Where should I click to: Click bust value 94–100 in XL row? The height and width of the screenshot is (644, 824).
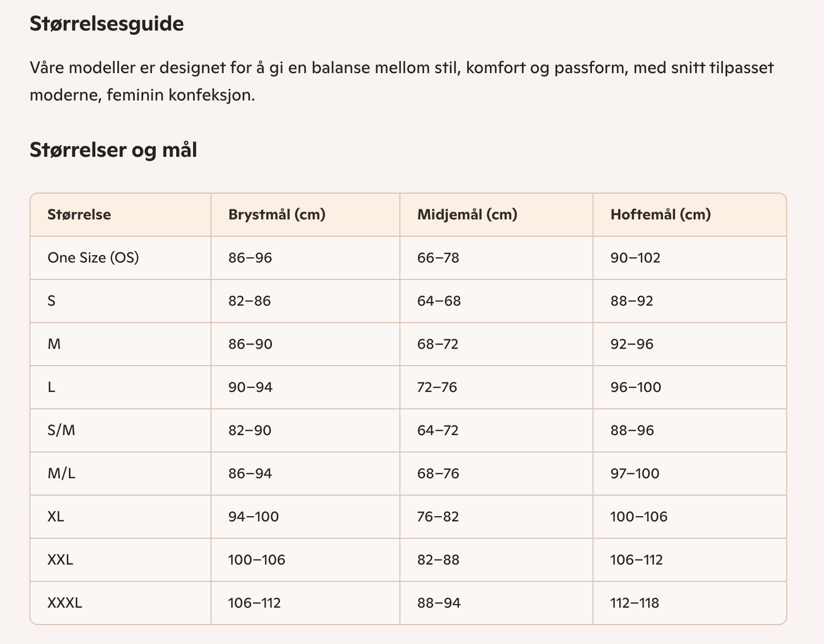click(254, 517)
